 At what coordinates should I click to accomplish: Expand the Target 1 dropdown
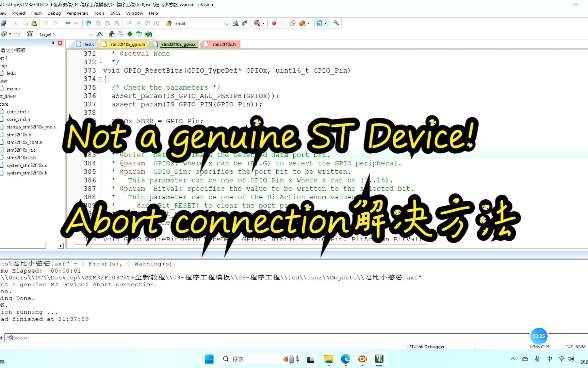(91, 34)
